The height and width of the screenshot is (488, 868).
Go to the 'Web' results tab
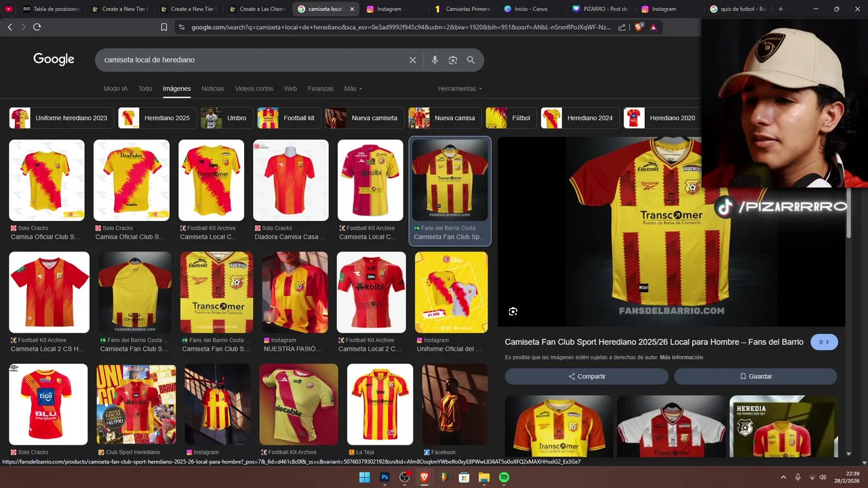pos(290,89)
